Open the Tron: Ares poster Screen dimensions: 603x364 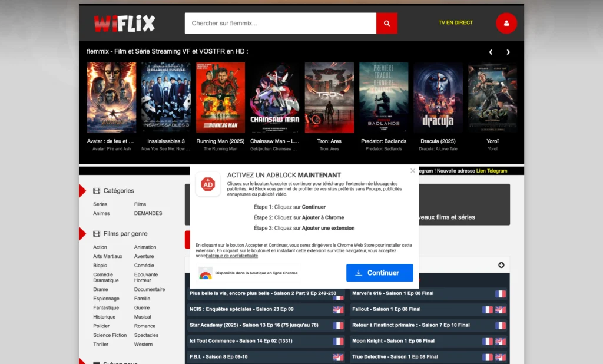pos(329,97)
